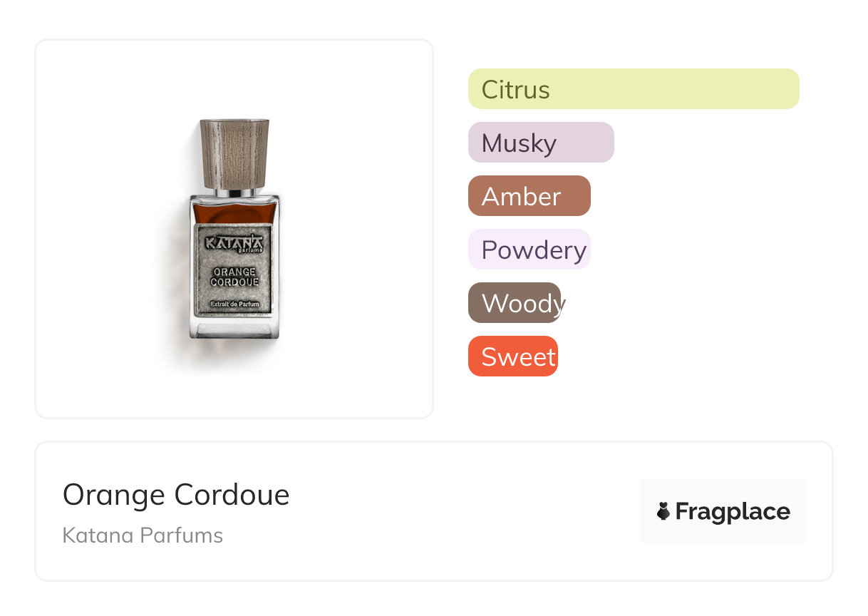Select the Powdery accord bar
Image resolution: width=868 pixels, height=616 pixels.
click(x=529, y=250)
